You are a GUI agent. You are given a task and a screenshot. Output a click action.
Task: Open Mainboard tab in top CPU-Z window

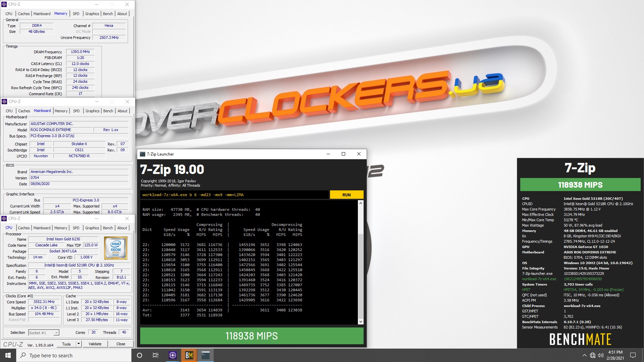[42, 14]
